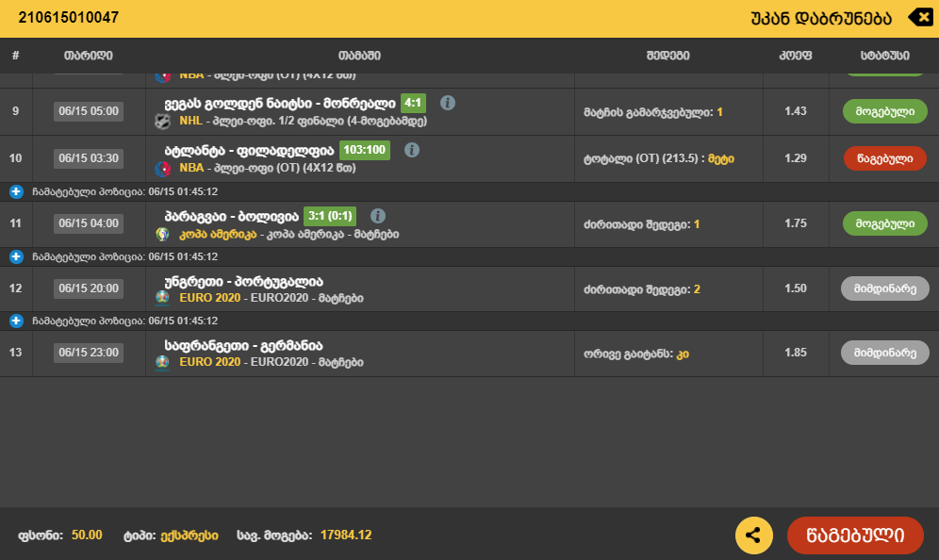
Task: Click ორივე გაიტანს result text
Action: pos(636,354)
